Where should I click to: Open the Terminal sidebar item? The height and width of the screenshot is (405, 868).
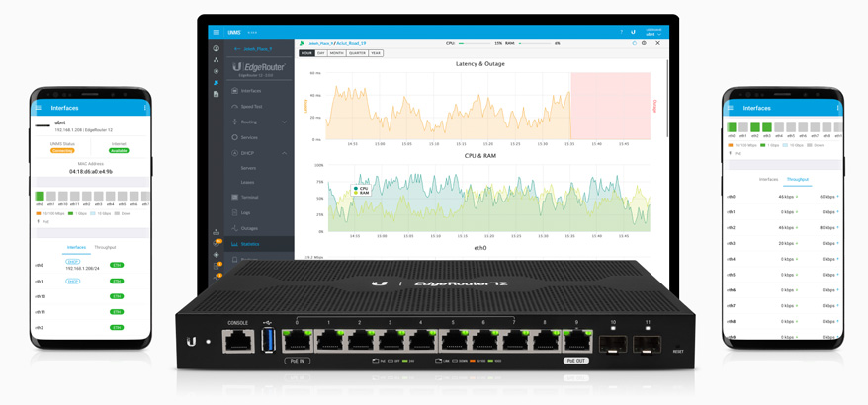pyautogui.click(x=249, y=197)
